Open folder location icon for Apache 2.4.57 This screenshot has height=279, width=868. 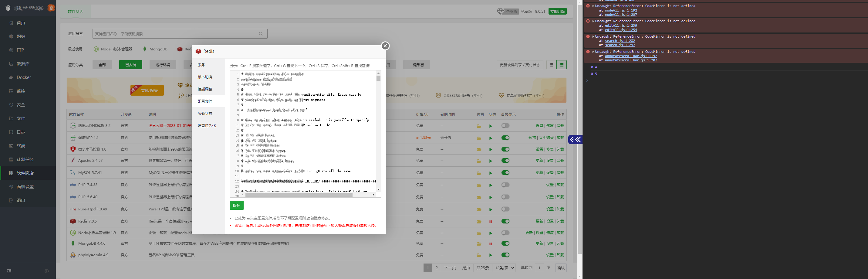(x=479, y=161)
